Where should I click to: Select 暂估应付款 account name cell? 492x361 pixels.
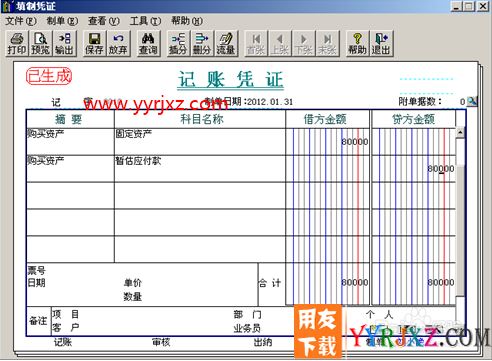[200, 169]
